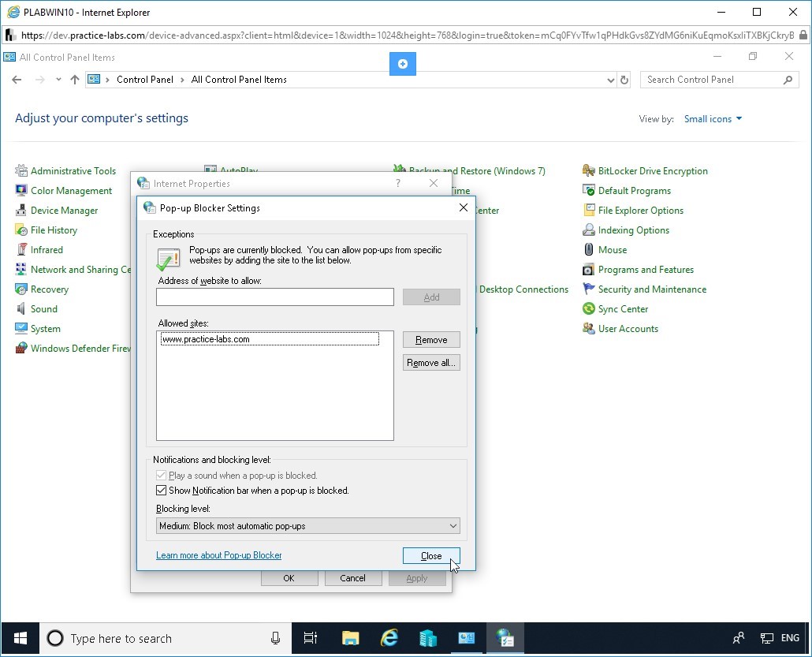The height and width of the screenshot is (657, 812).
Task: Open Administrative Tools icon
Action: tap(21, 170)
